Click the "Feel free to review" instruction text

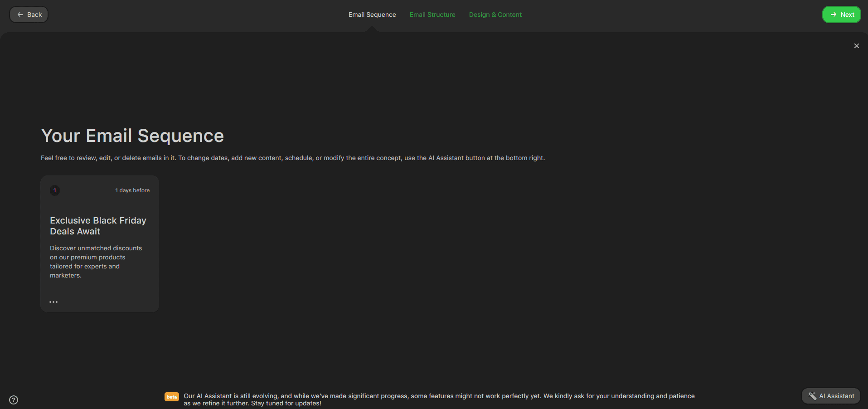pyautogui.click(x=292, y=158)
